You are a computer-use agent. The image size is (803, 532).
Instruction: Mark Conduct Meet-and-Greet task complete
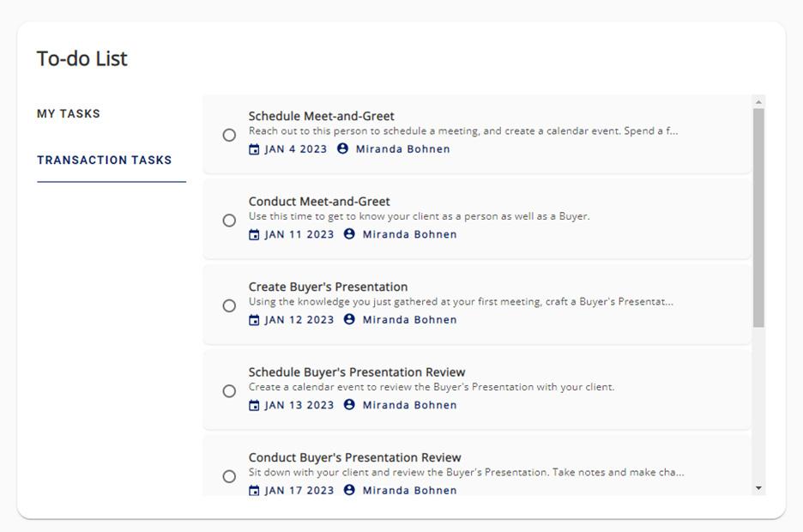[229, 221]
